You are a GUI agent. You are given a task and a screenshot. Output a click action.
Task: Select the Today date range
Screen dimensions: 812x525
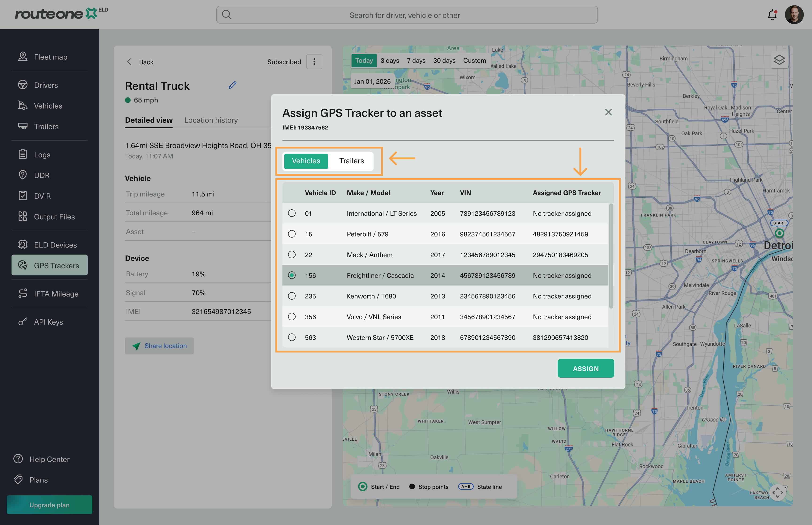pyautogui.click(x=364, y=60)
